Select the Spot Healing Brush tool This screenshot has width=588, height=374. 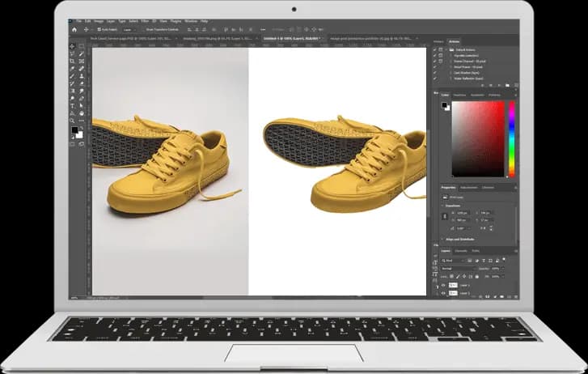[x=82, y=68]
